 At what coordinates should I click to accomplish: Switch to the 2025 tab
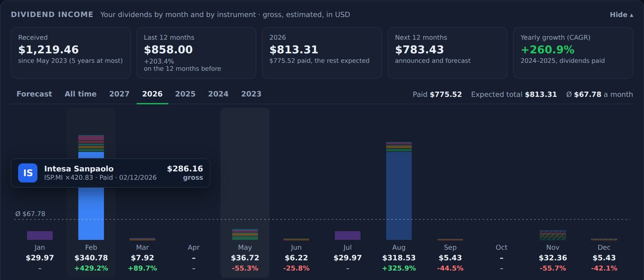click(185, 94)
